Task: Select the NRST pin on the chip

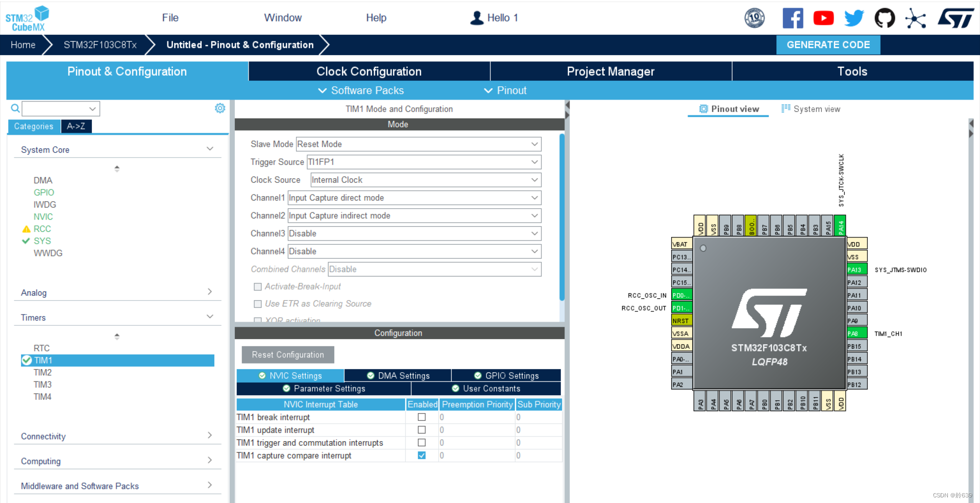Action: [x=681, y=321]
